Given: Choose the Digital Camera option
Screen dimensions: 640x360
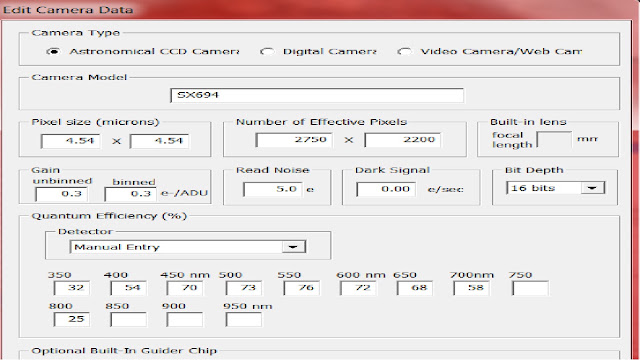Looking at the screenshot, I should tap(267, 52).
